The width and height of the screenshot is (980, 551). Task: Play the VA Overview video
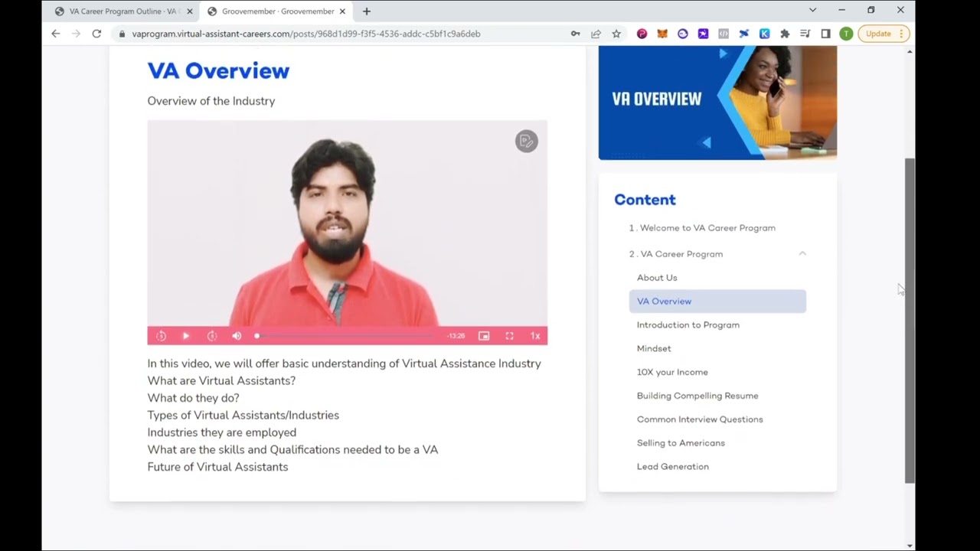tap(185, 336)
